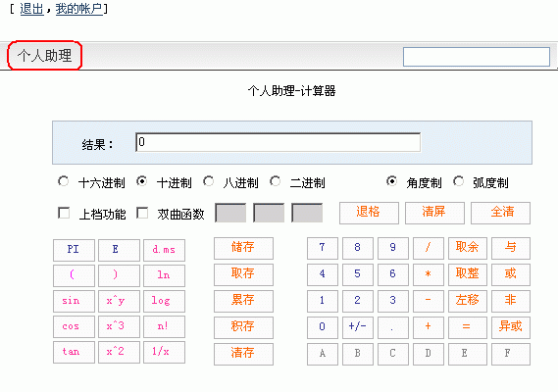
Task: Choose 弧度制 radian mode
Action: 458,181
